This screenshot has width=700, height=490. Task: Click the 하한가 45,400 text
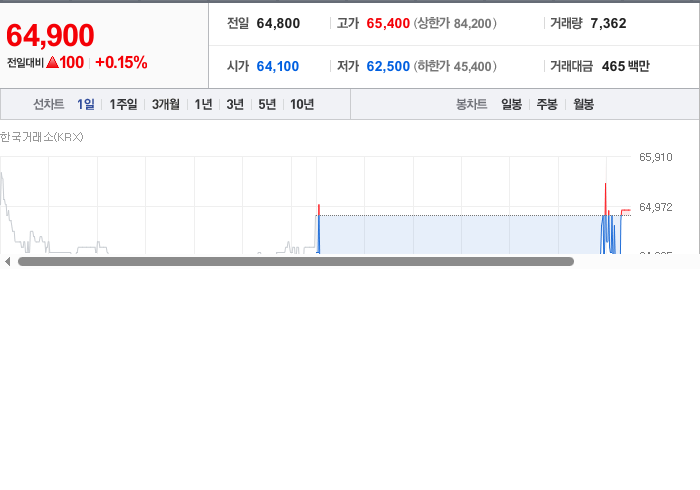click(x=455, y=66)
